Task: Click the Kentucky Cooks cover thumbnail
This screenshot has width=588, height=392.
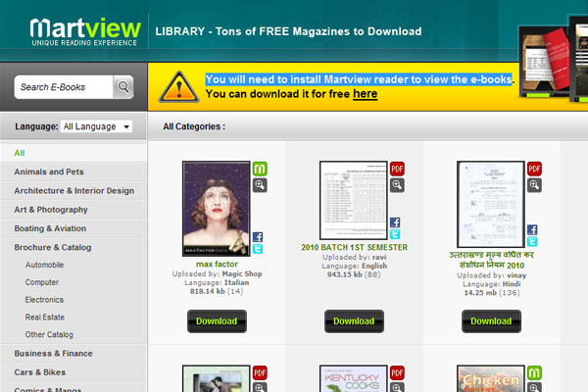Action: (354, 378)
